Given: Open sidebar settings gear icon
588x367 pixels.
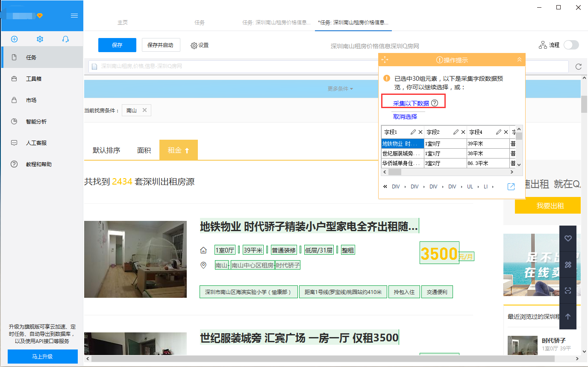Looking at the screenshot, I should (40, 39).
